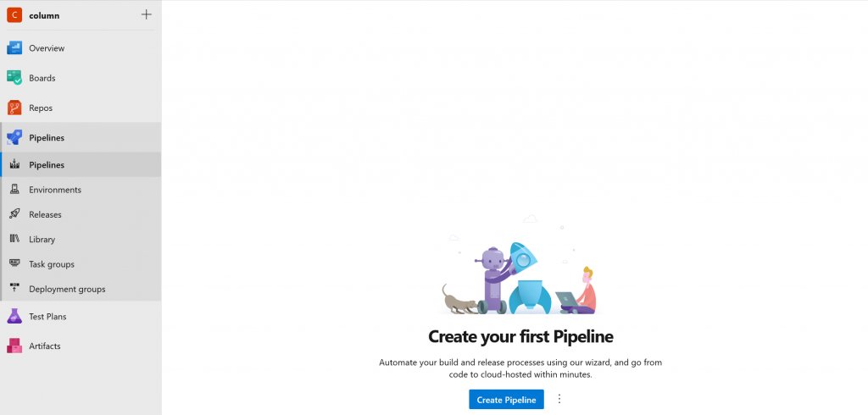
Task: Click the Create Pipeline button
Action: click(x=507, y=400)
